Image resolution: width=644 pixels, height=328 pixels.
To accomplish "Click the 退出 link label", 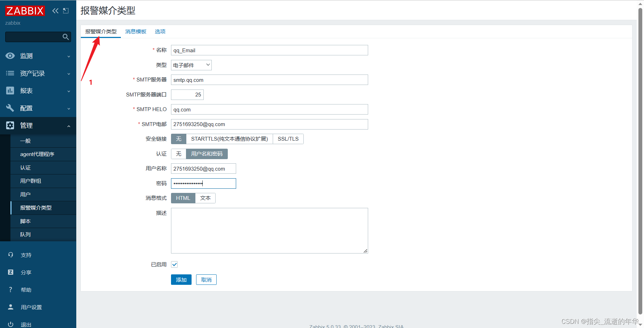I will pyautogui.click(x=26, y=325).
